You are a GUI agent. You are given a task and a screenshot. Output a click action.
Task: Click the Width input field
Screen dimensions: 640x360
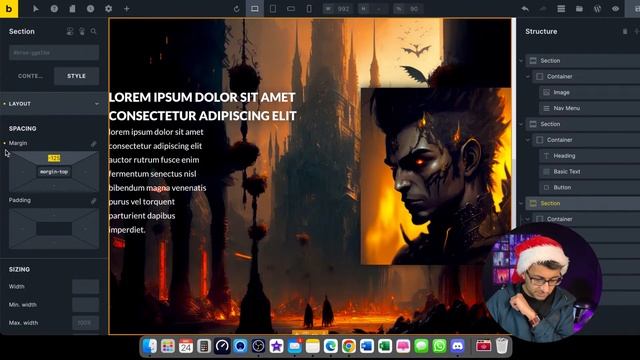(85, 287)
